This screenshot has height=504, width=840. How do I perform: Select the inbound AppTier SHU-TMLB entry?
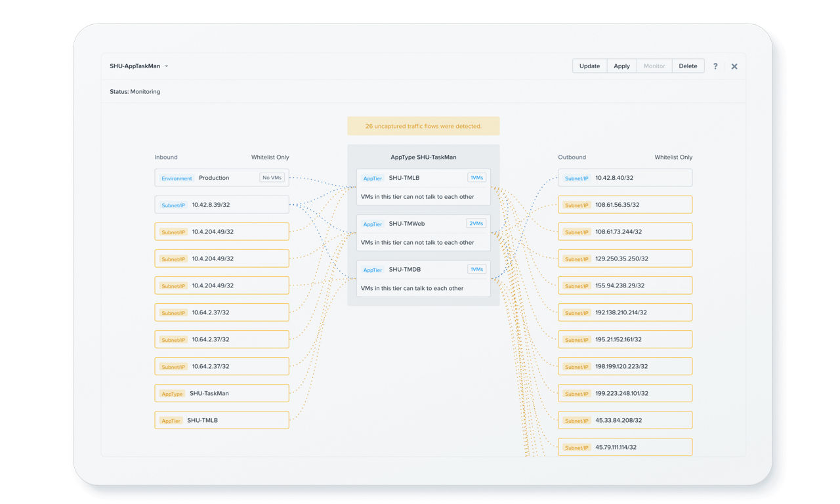(x=221, y=420)
